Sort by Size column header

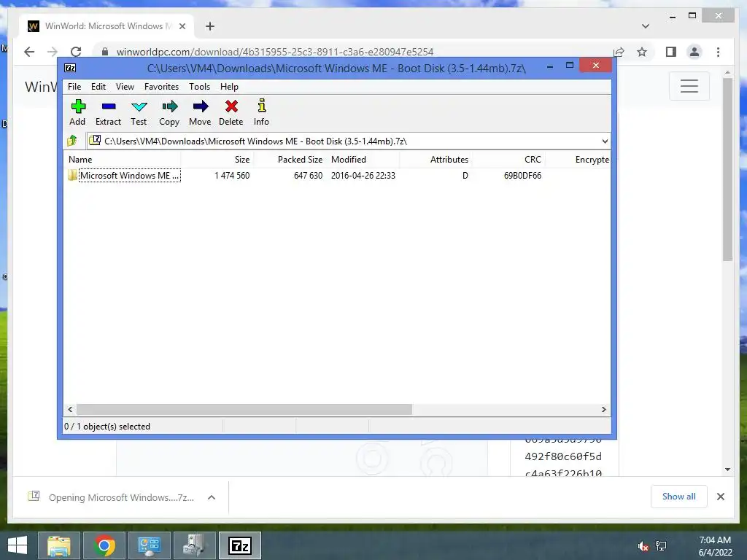click(217, 160)
